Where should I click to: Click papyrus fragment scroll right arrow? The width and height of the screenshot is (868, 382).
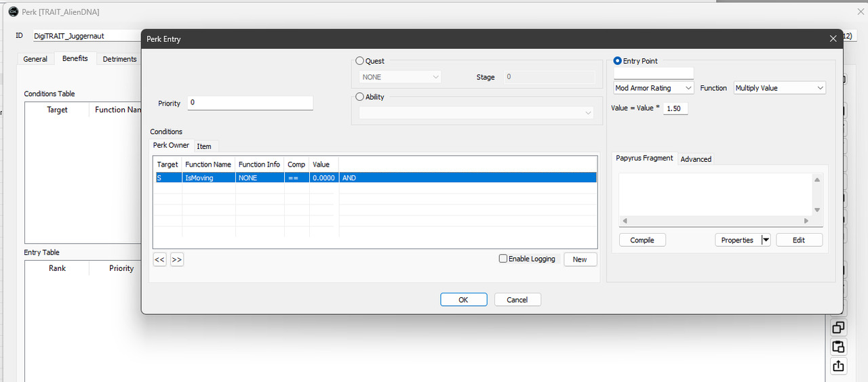806,221
